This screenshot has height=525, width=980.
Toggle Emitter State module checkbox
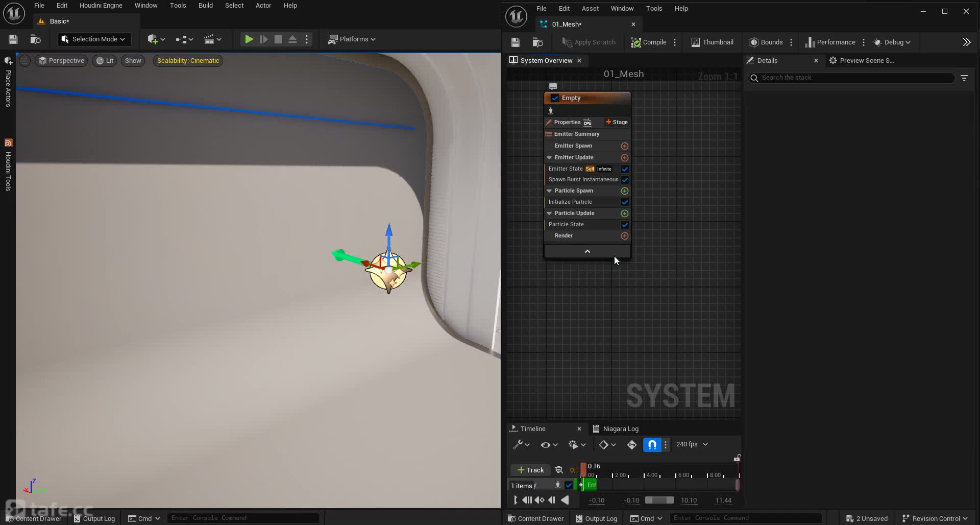point(624,169)
